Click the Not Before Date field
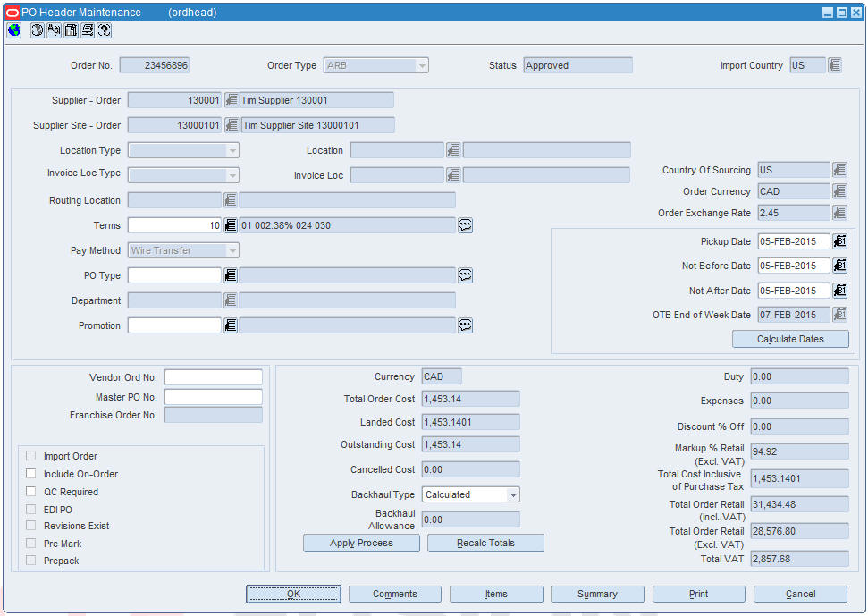 pos(794,266)
